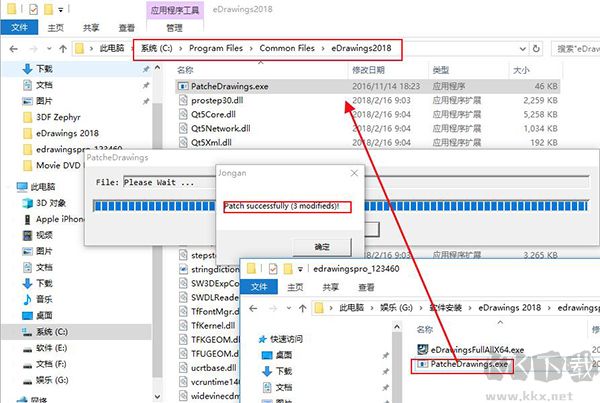
Task: Sort by the 名称 column header
Action: pos(185,70)
